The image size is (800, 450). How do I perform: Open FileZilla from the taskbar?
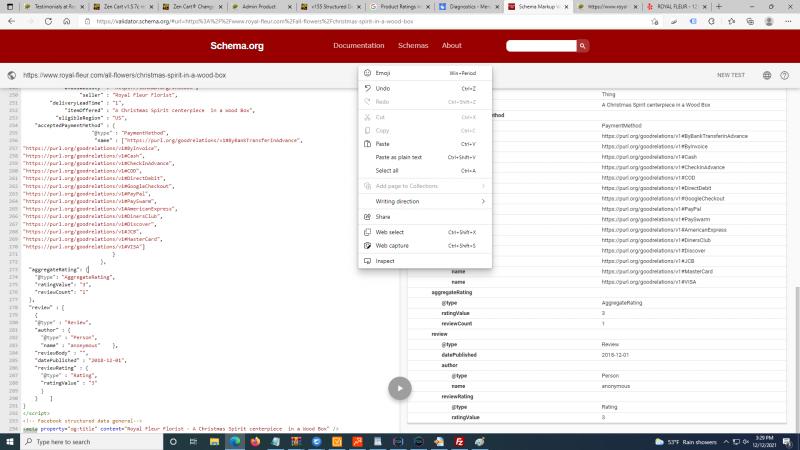(x=459, y=442)
